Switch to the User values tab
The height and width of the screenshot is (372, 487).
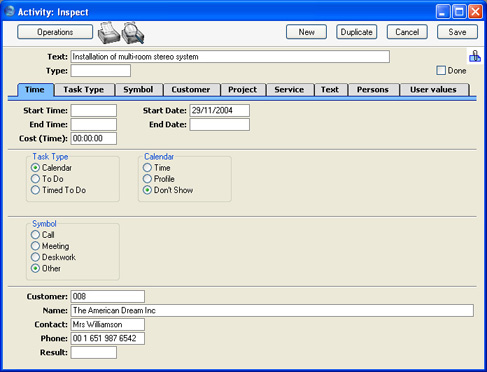[x=433, y=90]
